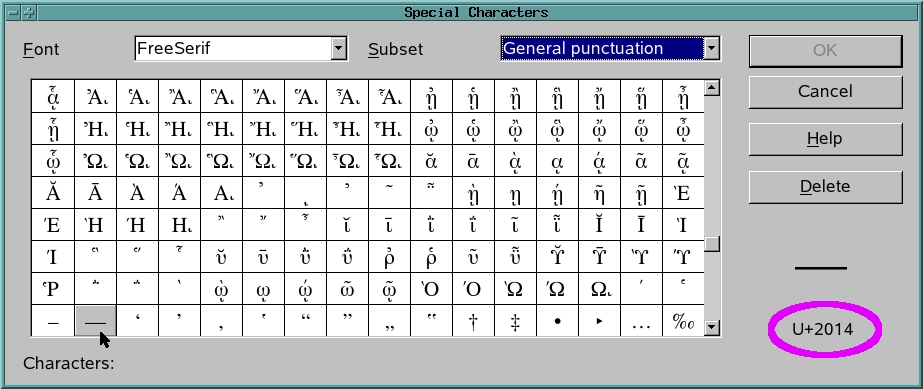Viewport: 923px width, 389px height.
Task: Pick capital Upsilon with macron
Action: [x=599, y=257]
